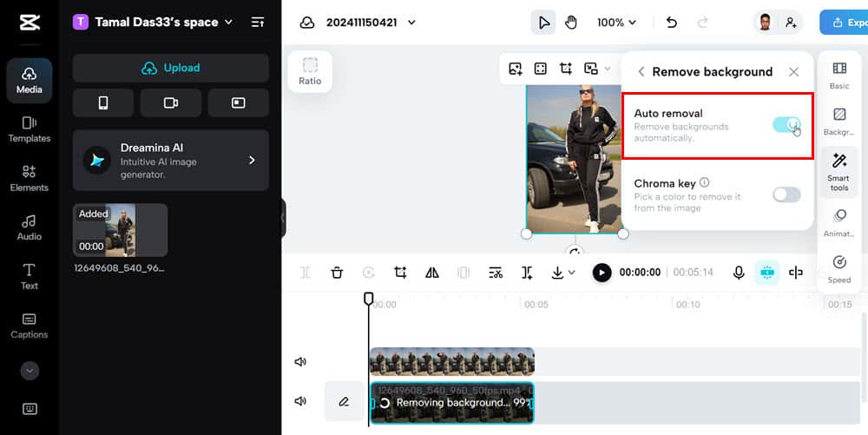This screenshot has height=435, width=868.
Task: Go back from Remove background panel
Action: [641, 72]
